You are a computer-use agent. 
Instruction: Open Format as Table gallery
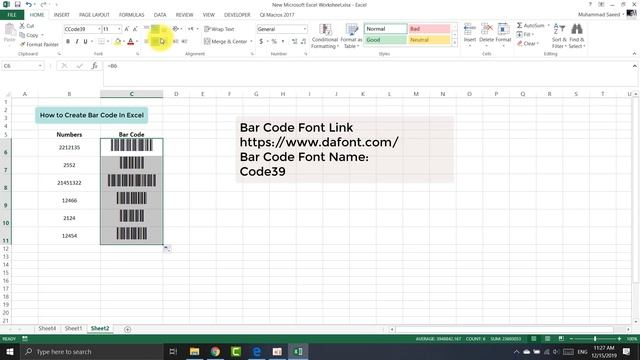[351, 36]
